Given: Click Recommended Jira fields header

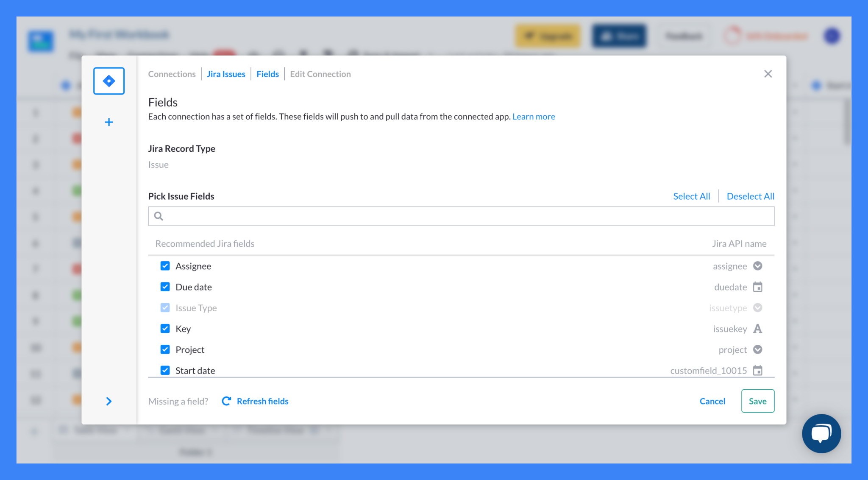Looking at the screenshot, I should (x=205, y=244).
